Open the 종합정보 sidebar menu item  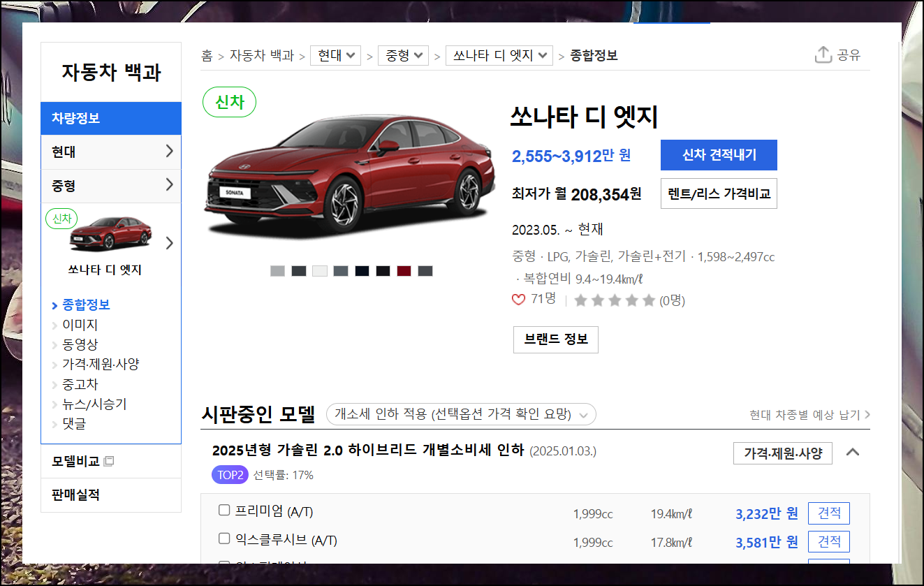point(86,305)
